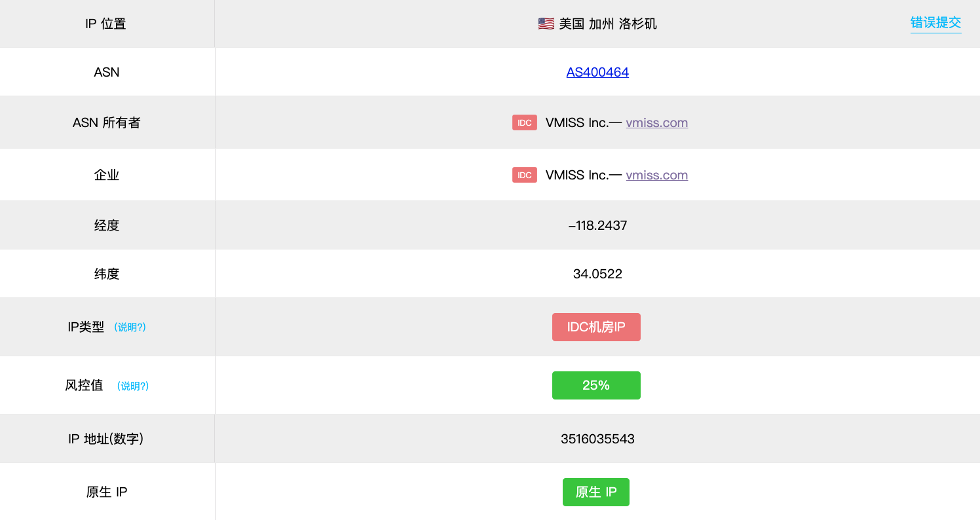This screenshot has height=520, width=980.
Task: Select the numeric IP 3516035543
Action: 597,439
